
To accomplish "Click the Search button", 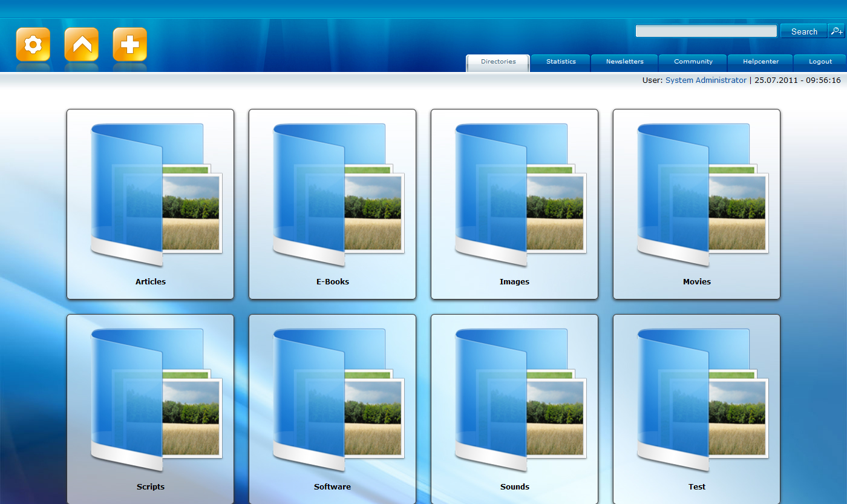I will 804,31.
